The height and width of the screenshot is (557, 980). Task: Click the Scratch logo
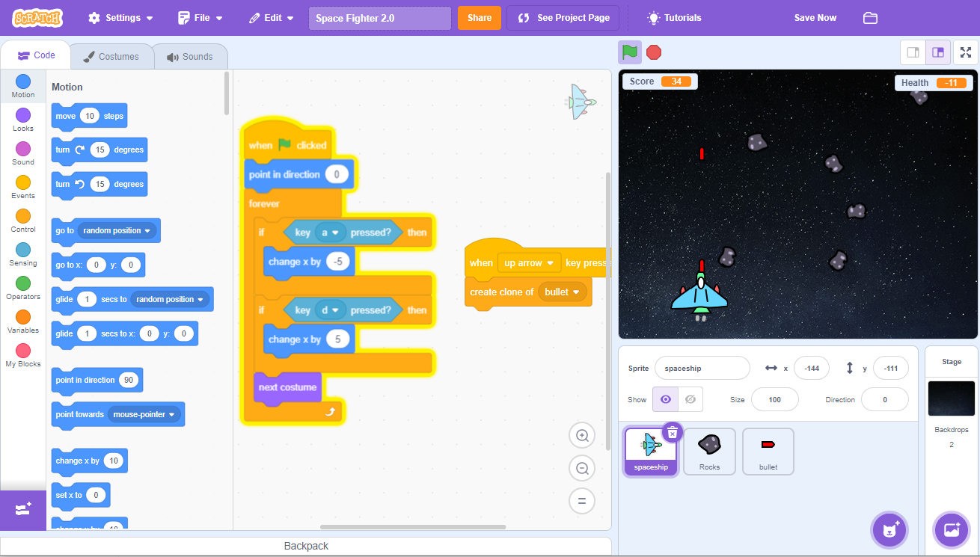point(38,17)
